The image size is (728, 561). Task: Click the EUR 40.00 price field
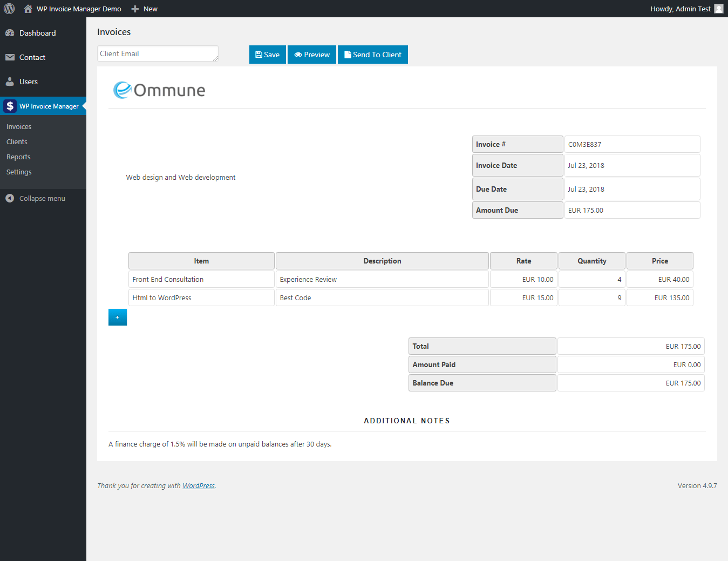tap(660, 279)
